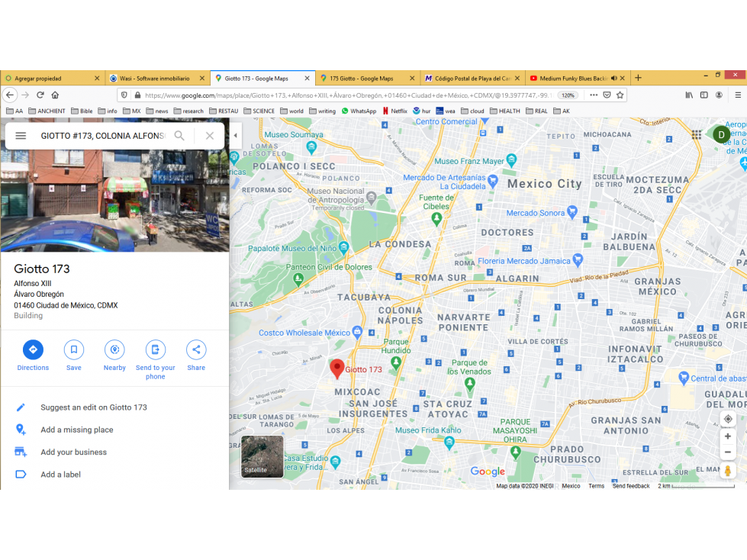Open the Google account avatar D
The image size is (747, 560).
pyautogui.click(x=721, y=135)
